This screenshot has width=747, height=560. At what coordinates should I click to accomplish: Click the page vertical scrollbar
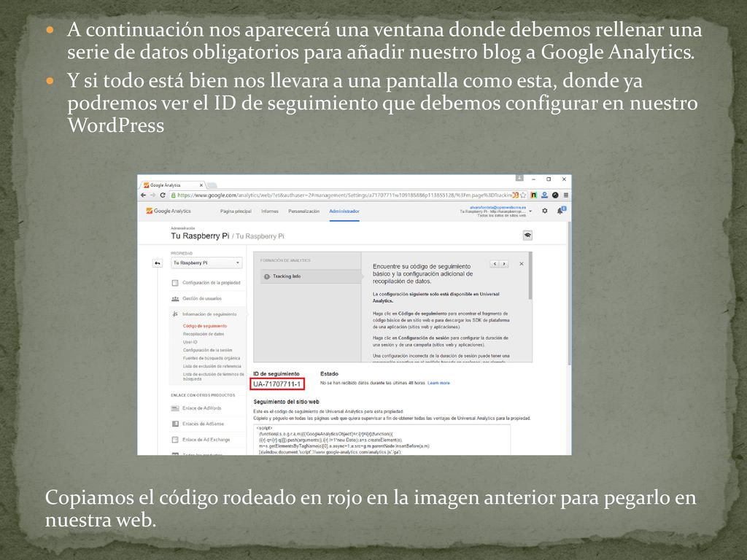point(569,293)
